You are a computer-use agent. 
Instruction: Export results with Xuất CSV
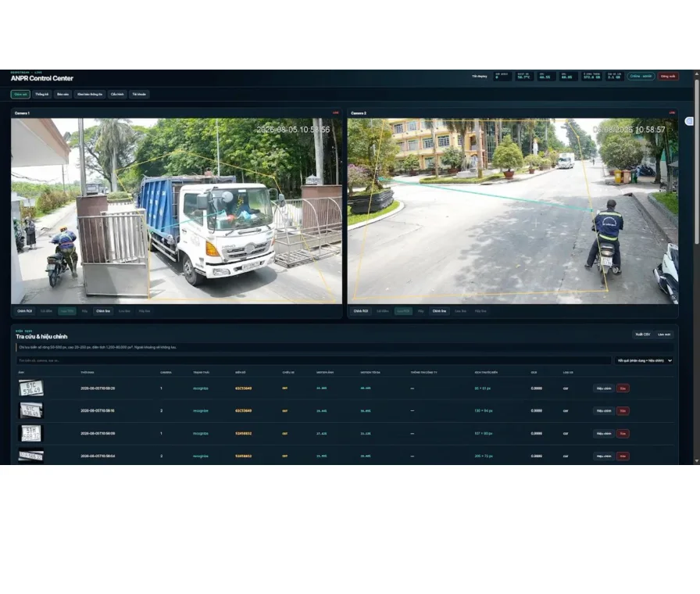pyautogui.click(x=643, y=334)
